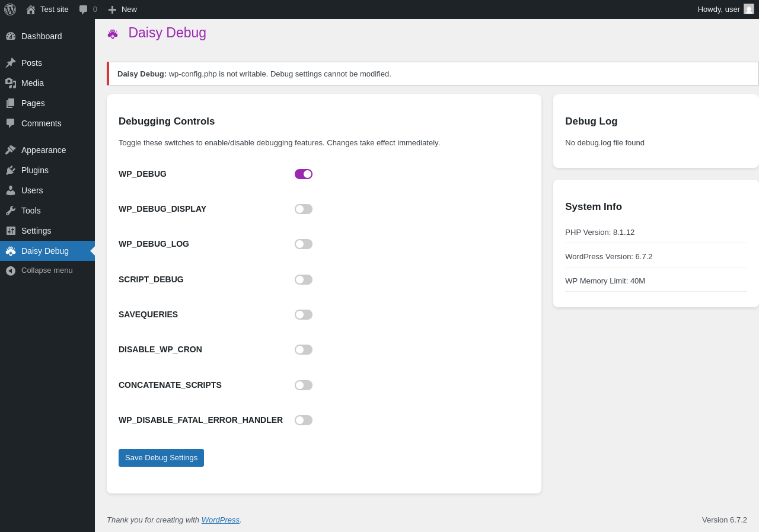759x532 pixels.
Task: Toggle SCRIPT_DEBUG switch on
Action: tap(304, 279)
